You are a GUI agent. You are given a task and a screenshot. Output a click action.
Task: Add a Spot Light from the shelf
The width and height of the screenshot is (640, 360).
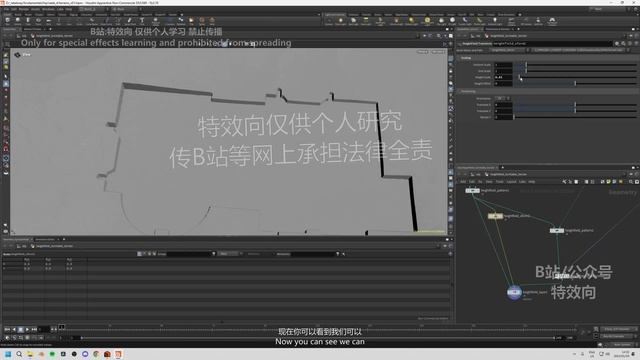coord(353,20)
